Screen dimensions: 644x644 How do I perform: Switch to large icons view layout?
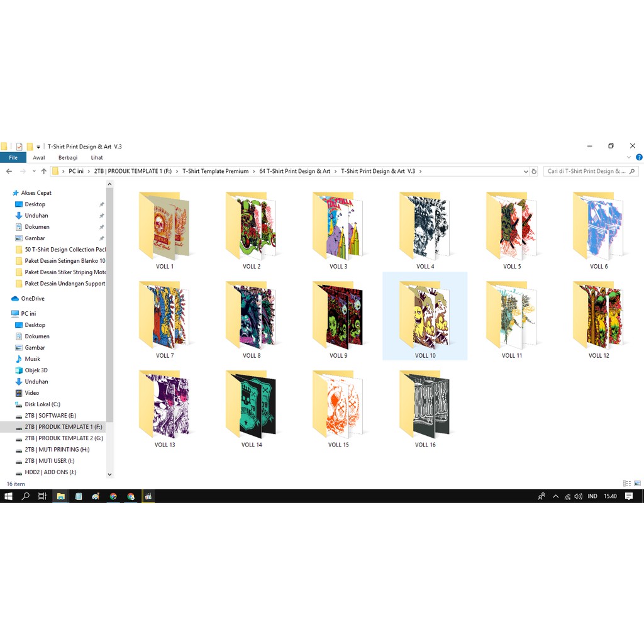point(637,484)
